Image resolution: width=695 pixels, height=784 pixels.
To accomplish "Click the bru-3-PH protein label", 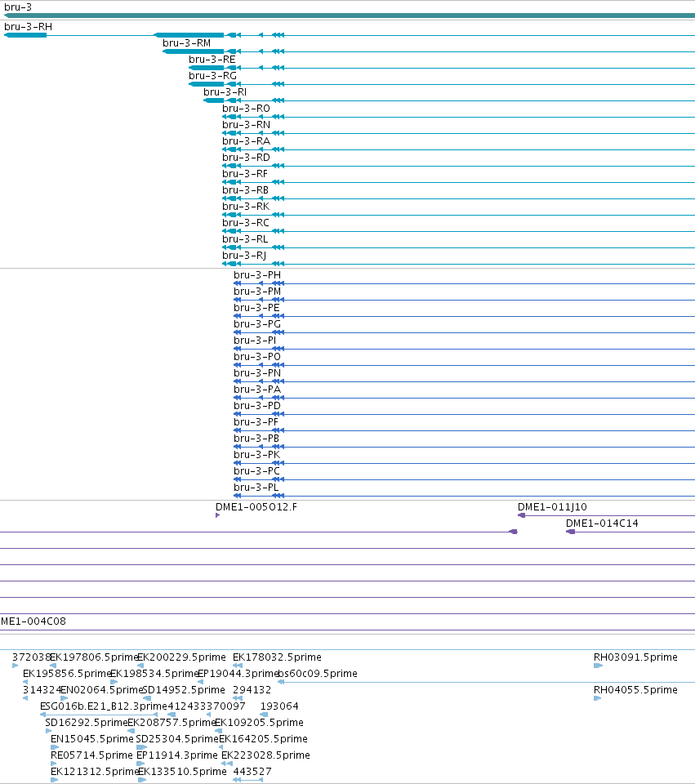I will (257, 275).
